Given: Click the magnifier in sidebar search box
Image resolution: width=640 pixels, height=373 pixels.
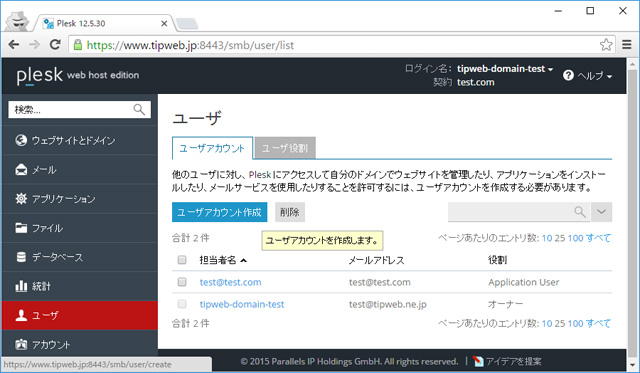Looking at the screenshot, I should coord(139,109).
